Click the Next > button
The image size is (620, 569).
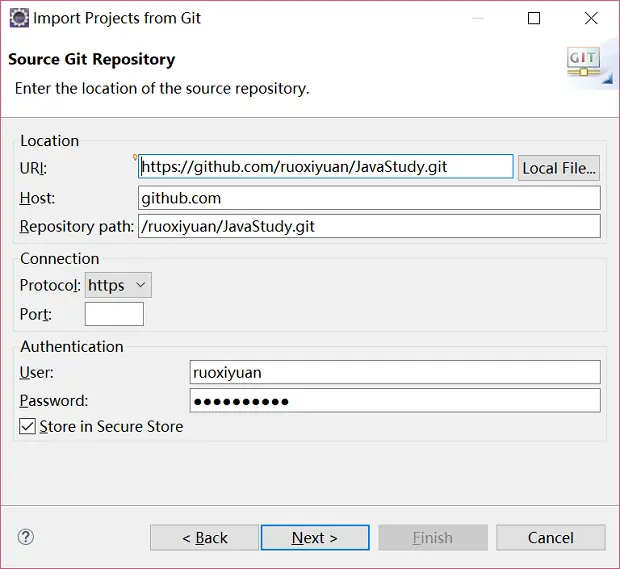[315, 538]
